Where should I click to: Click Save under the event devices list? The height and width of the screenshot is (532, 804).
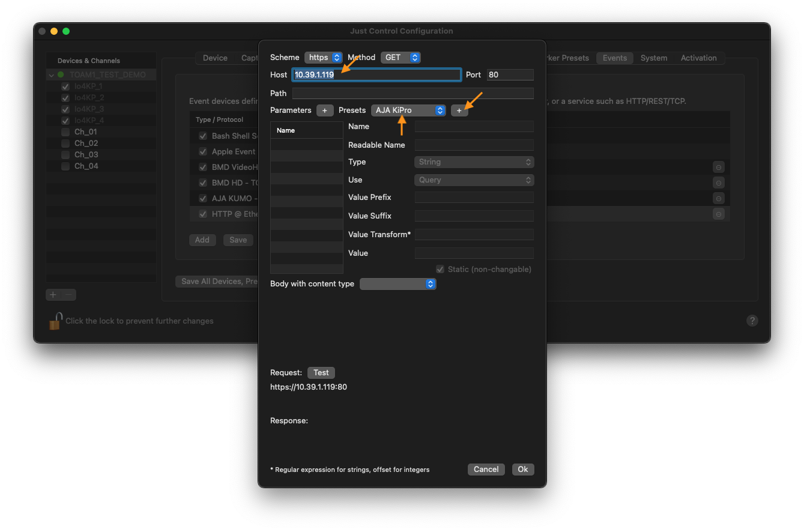pyautogui.click(x=238, y=240)
